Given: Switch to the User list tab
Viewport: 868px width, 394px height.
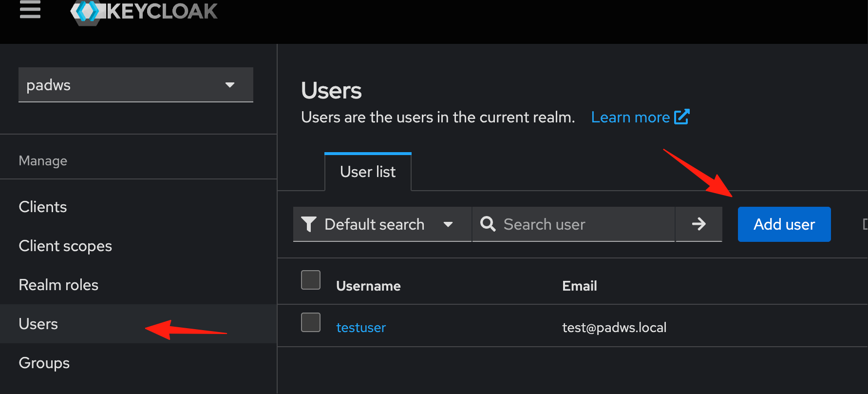Looking at the screenshot, I should [368, 172].
